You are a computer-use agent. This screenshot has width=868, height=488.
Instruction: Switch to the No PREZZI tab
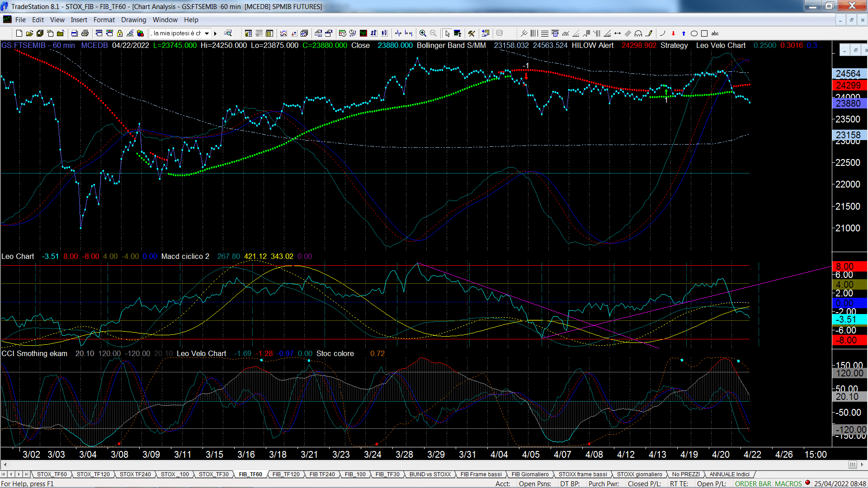(x=686, y=474)
